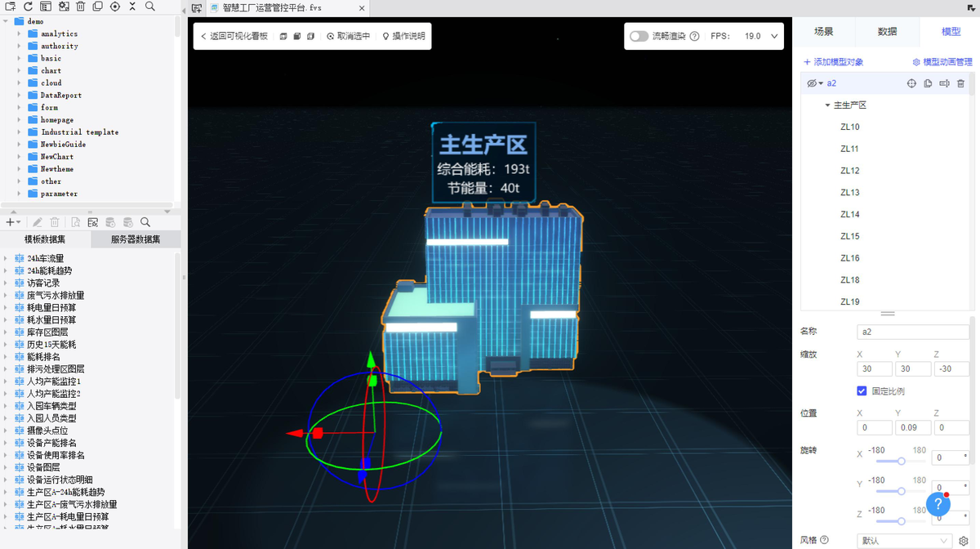This screenshot has width=980, height=549.
Task: Open 模型动画管理 model animation management
Action: (942, 62)
